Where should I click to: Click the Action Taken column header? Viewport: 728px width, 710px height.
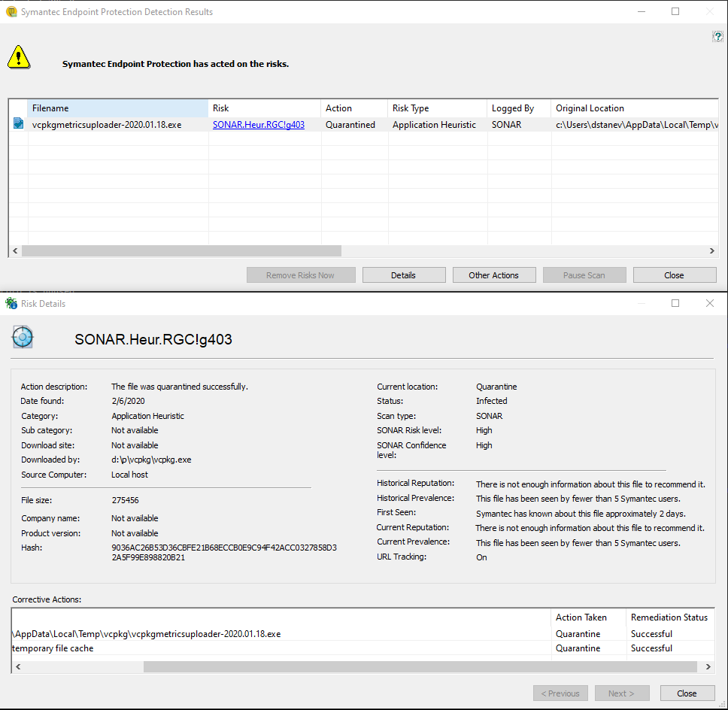[x=588, y=617]
